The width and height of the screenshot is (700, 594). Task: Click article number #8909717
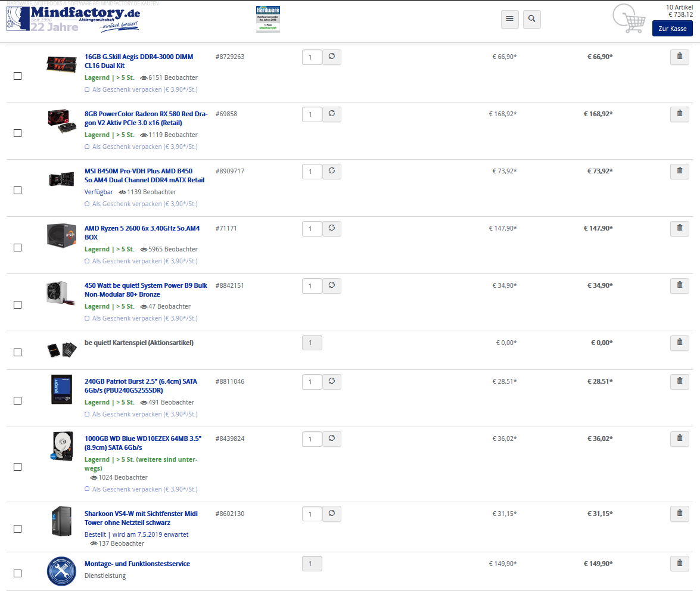point(230,171)
